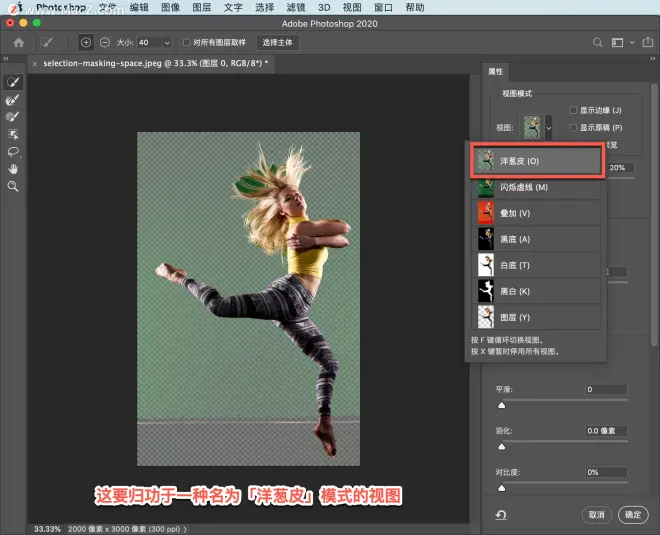Enable Show Edge (J) checkbox
The image size is (660, 535).
pos(573,110)
